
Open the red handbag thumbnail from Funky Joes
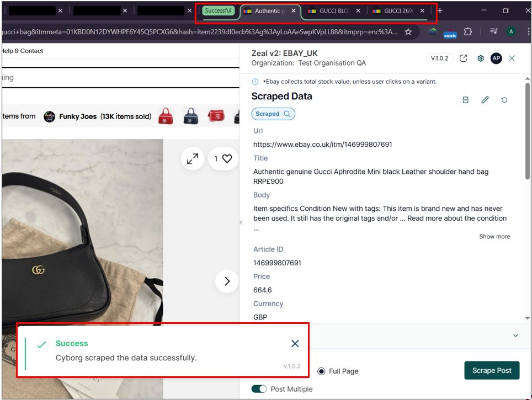point(166,116)
